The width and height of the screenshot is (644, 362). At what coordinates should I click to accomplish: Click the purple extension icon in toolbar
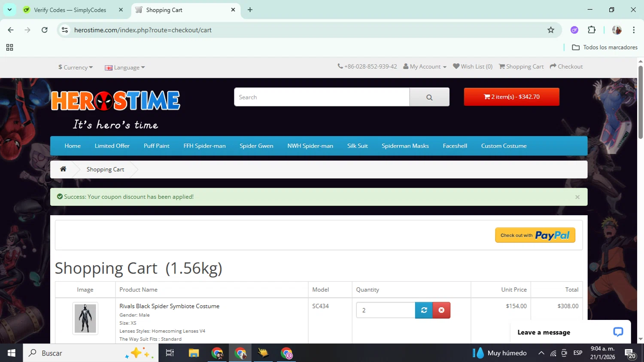(x=574, y=30)
